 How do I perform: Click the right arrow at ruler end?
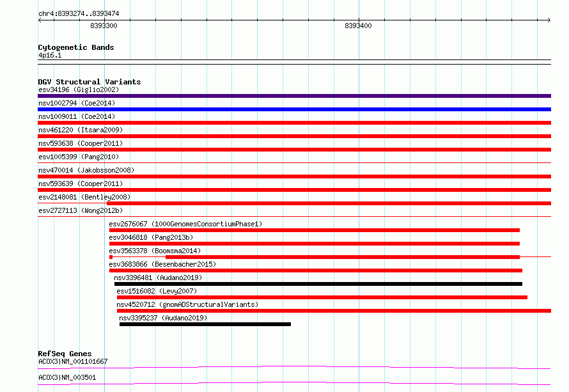point(549,20)
